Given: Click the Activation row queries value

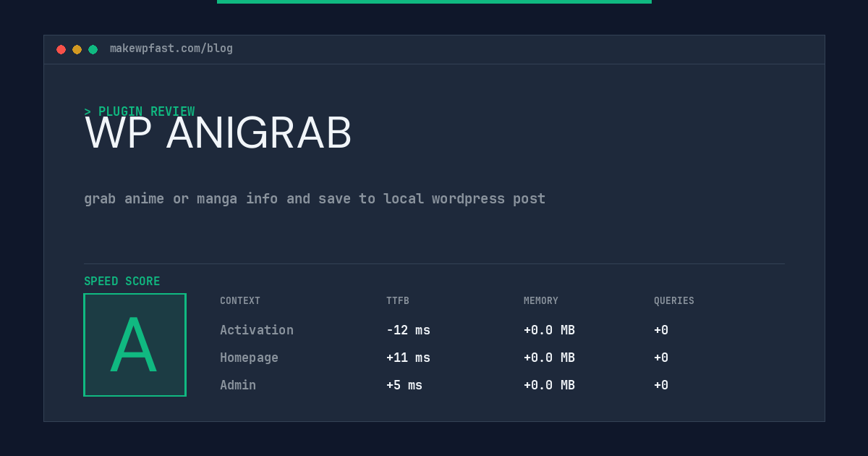Looking at the screenshot, I should tap(661, 330).
